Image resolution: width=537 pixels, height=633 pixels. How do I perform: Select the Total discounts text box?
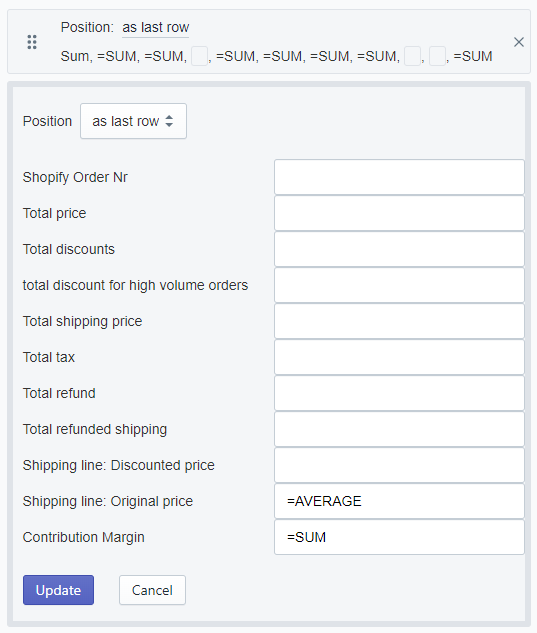(x=399, y=249)
